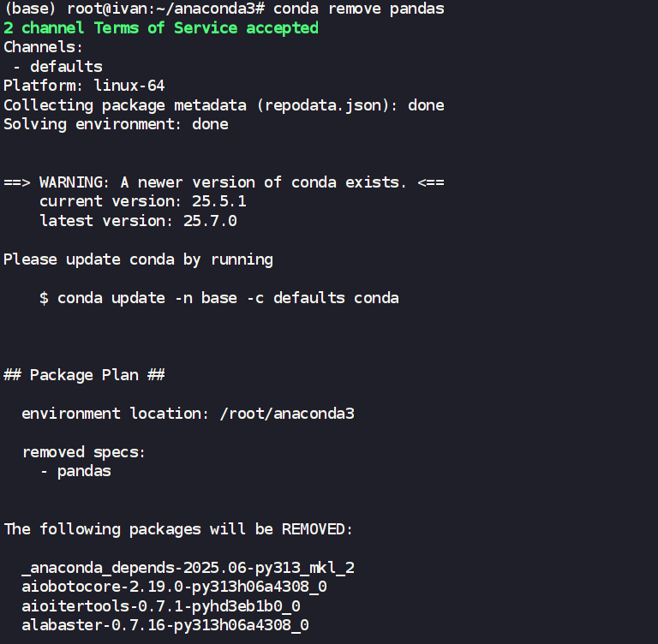Viewport: 658px width, 644px height.
Task: Click the '## Package Plan ##' heading
Action: pos(84,375)
